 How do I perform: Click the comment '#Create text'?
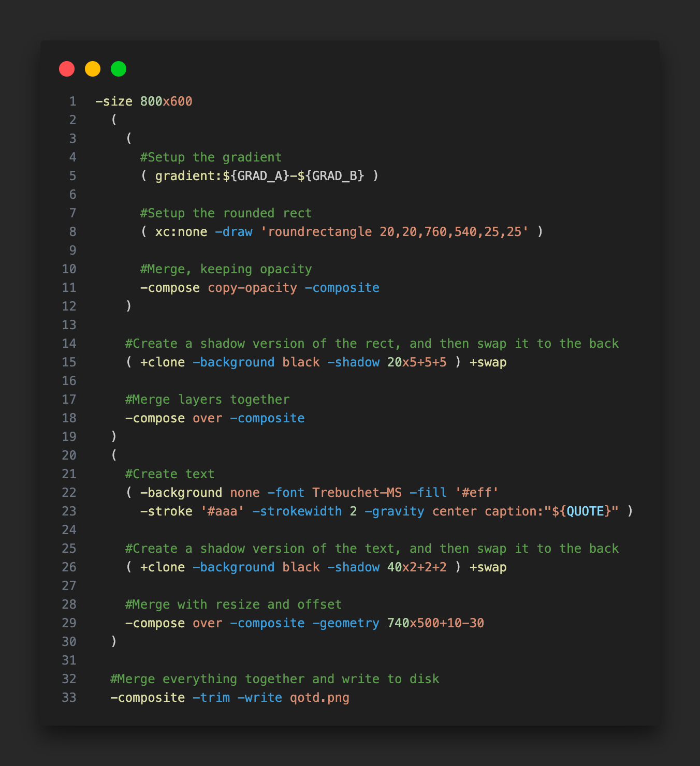coord(170,474)
